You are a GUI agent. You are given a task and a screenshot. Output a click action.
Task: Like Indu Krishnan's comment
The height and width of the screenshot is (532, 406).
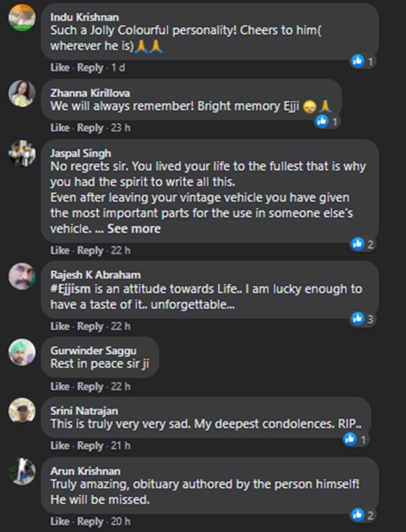[x=60, y=68]
